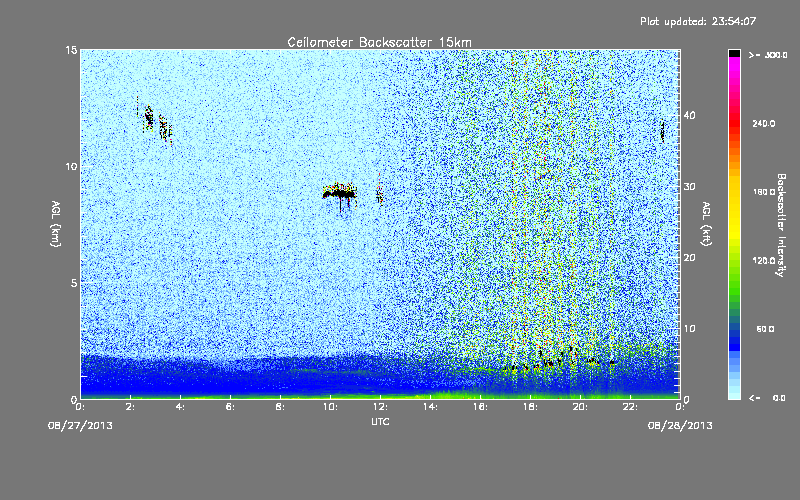Click the 15 km tick on left axis
Viewport: 800px width, 500px height.
pos(71,50)
